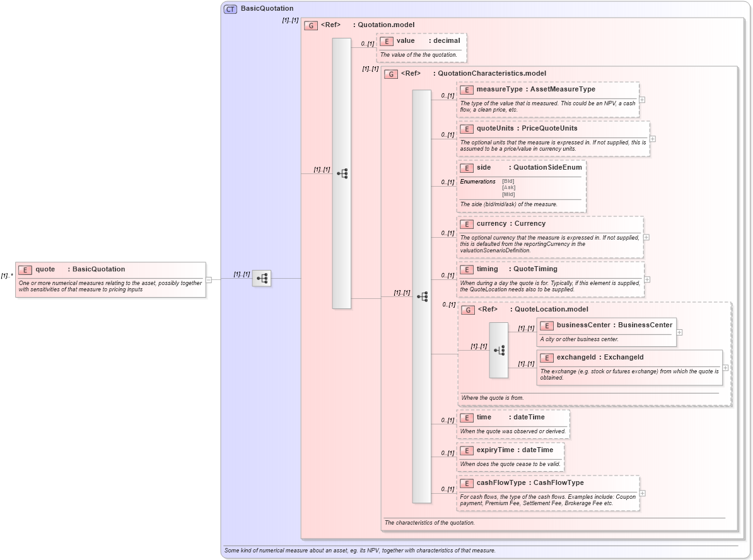Image resolution: width=753 pixels, height=560 pixels.
Task: Select the [Bid] enumeration value
Action: pos(508,181)
